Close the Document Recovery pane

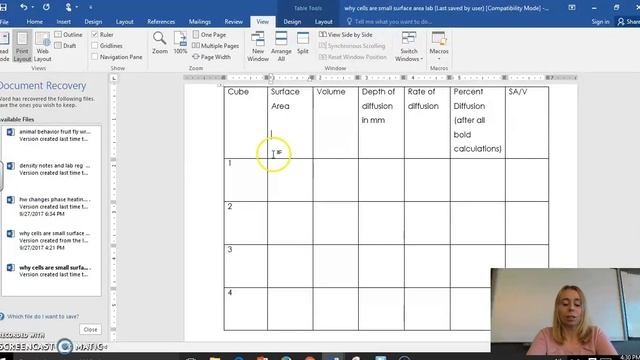tap(90, 329)
